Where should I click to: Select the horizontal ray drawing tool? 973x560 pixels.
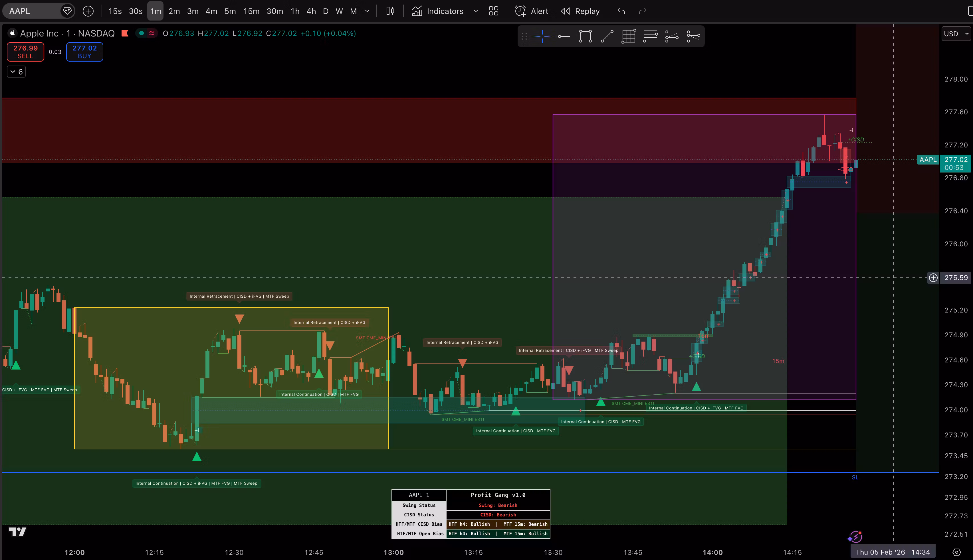click(x=564, y=36)
